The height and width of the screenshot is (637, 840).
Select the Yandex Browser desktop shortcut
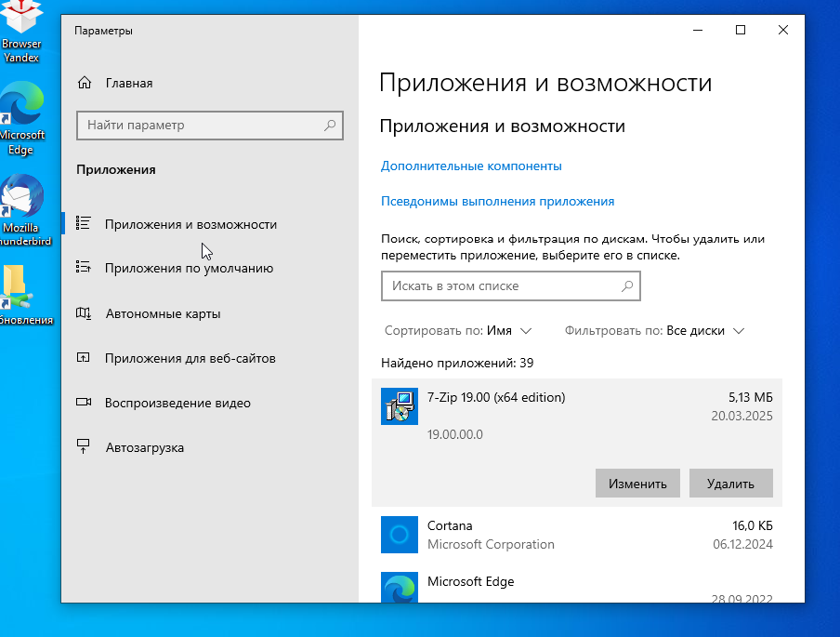pyautogui.click(x=21, y=33)
